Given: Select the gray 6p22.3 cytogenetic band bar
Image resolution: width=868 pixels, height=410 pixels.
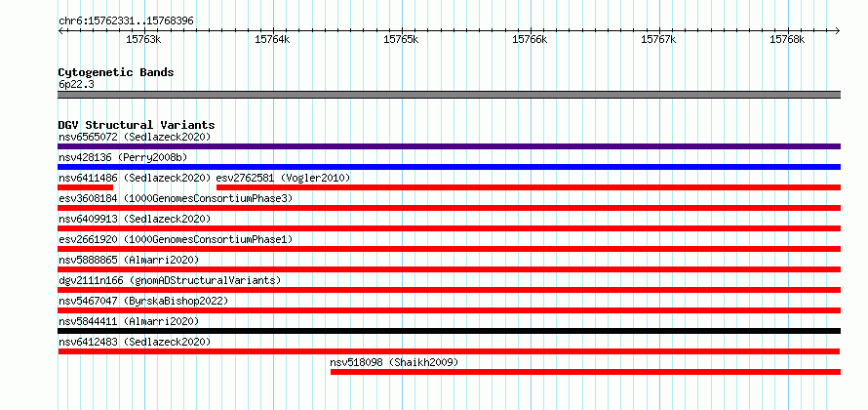Looking at the screenshot, I should [449, 95].
